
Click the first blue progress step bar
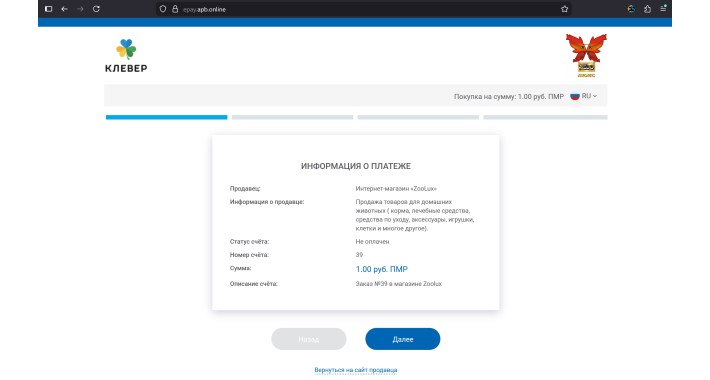coord(167,117)
